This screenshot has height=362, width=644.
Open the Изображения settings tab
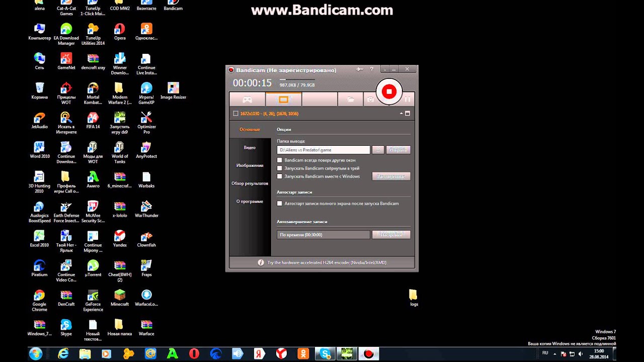click(x=250, y=165)
